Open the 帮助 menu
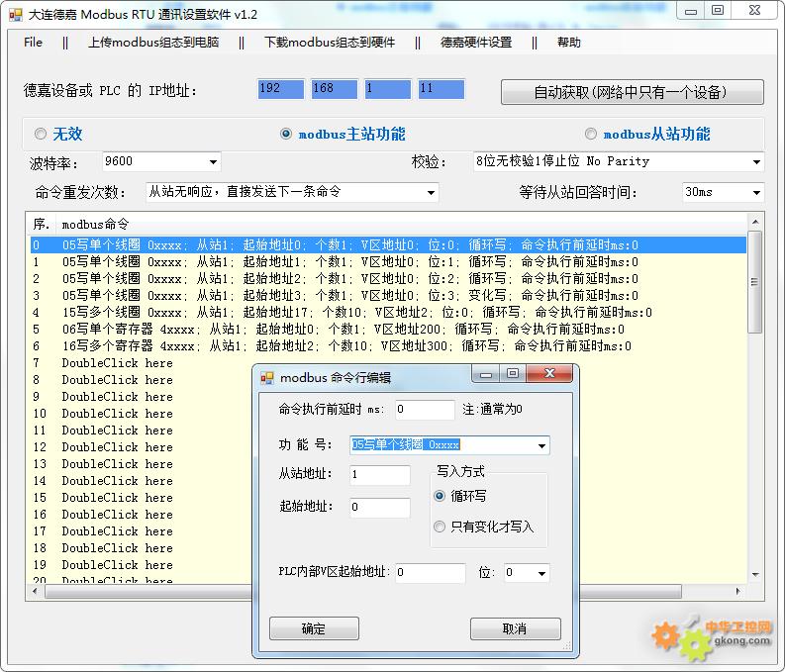The height and width of the screenshot is (672, 785). pos(569,43)
